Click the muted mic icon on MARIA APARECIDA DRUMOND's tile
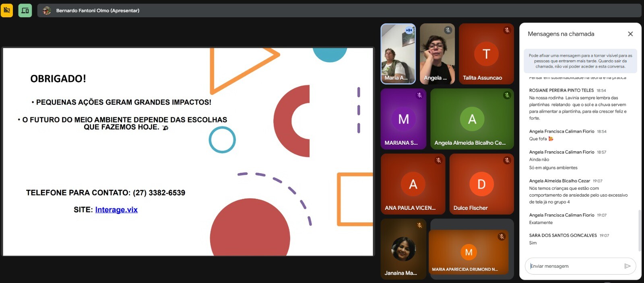The height and width of the screenshot is (283, 644). [502, 237]
